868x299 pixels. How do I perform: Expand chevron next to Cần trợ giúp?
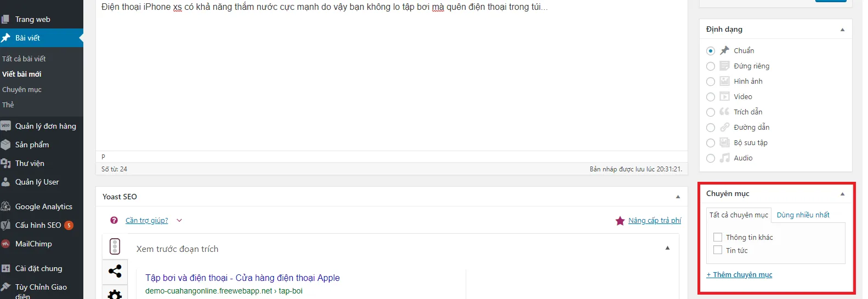[x=179, y=221]
